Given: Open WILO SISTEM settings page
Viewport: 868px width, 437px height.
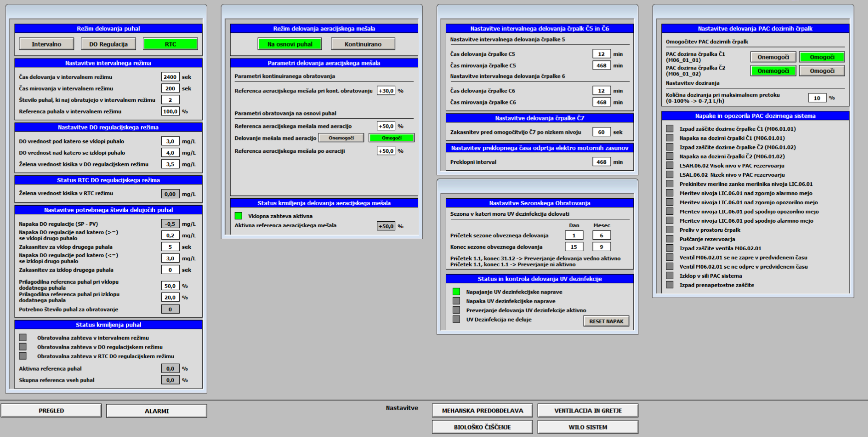Looking at the screenshot, I should click(x=587, y=427).
